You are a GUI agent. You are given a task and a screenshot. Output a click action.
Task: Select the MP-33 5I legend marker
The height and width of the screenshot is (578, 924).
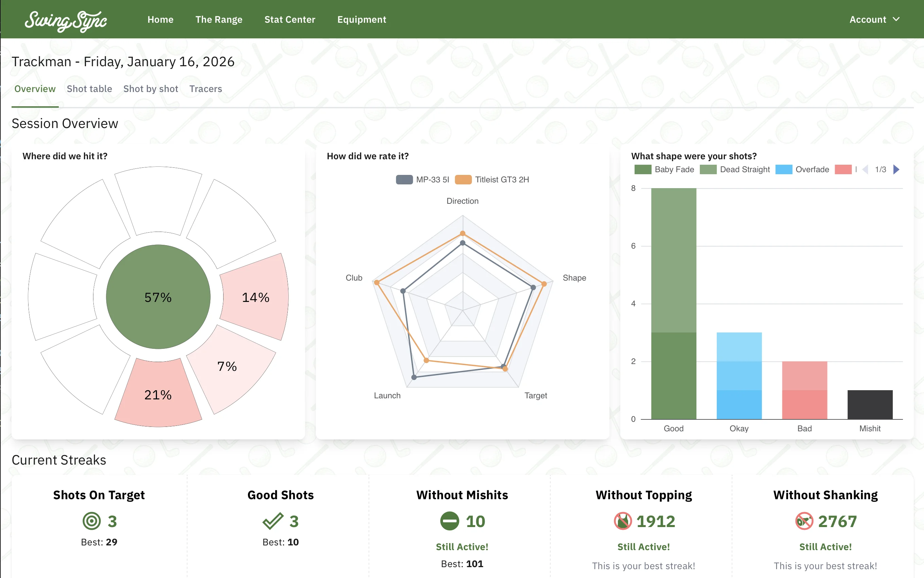(404, 179)
